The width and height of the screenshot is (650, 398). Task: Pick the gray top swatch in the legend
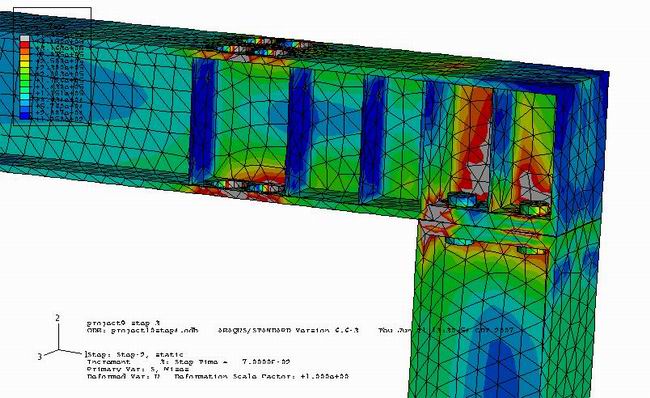(25, 38)
